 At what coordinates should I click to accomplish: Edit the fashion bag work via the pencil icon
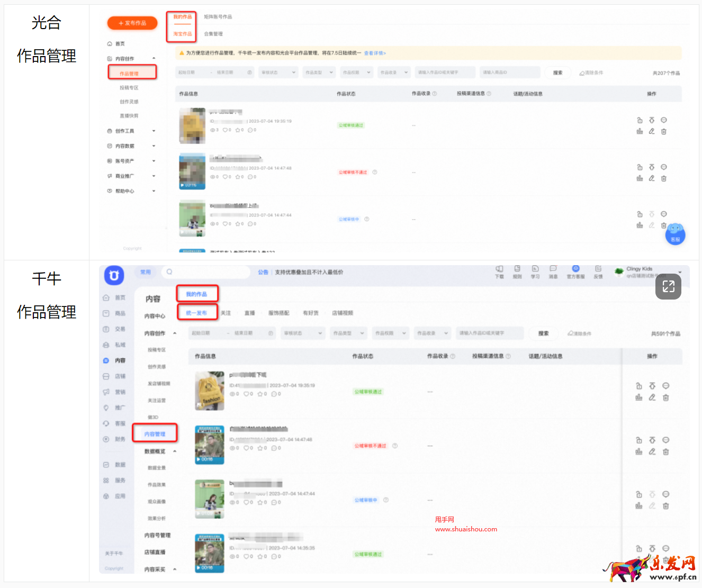[652, 399]
